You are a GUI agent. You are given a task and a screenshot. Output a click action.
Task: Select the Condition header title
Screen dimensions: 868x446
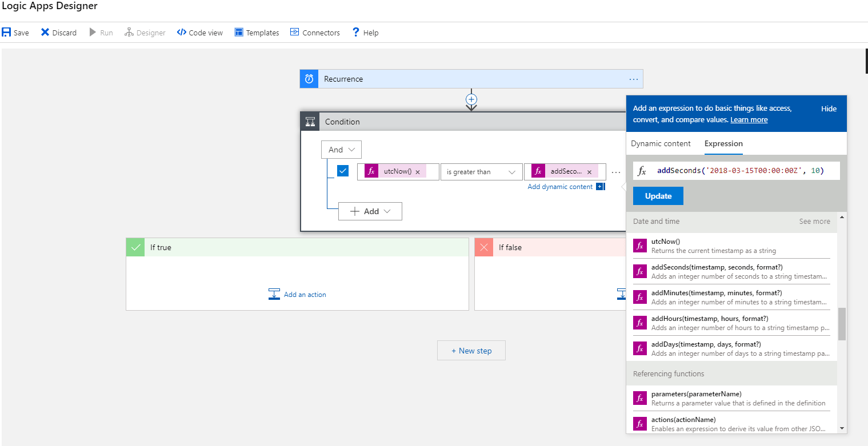[x=342, y=122]
